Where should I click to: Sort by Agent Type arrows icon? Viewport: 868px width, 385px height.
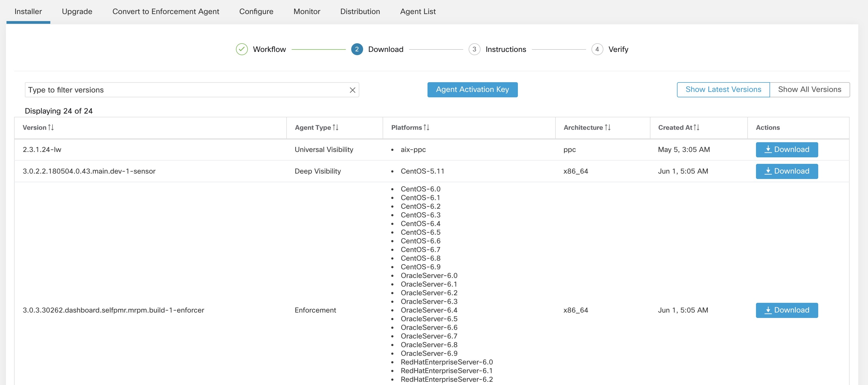335,127
